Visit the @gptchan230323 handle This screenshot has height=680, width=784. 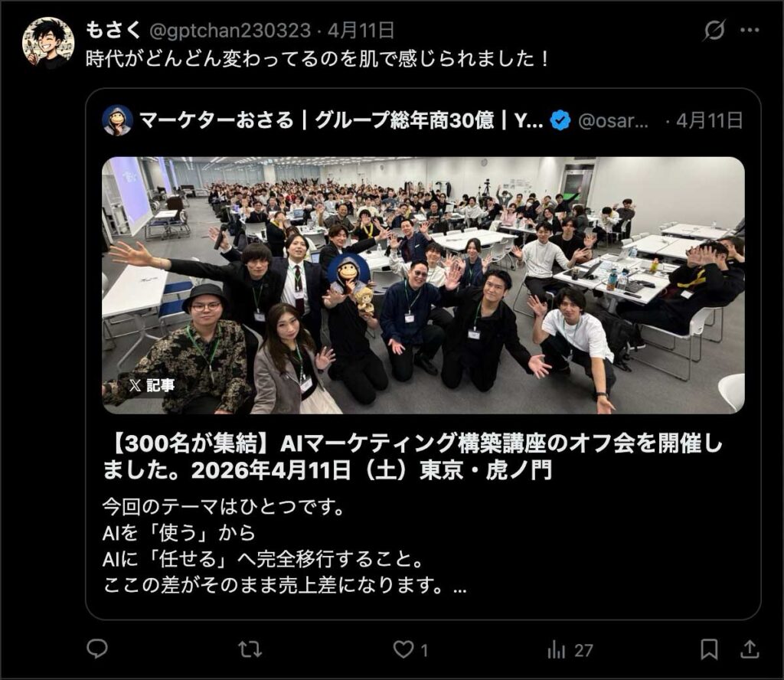(x=230, y=31)
